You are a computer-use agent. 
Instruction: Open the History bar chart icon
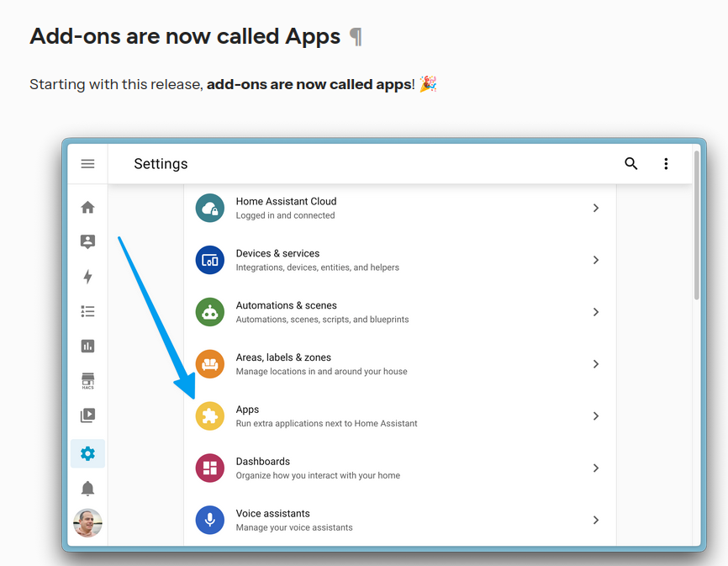click(x=87, y=346)
